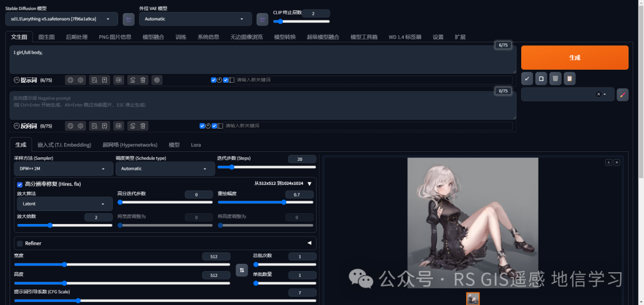The width and height of the screenshot is (644, 305).
Task: Open the bookmark favorites icon in the 反向词 toolbar
Action: click(x=105, y=126)
